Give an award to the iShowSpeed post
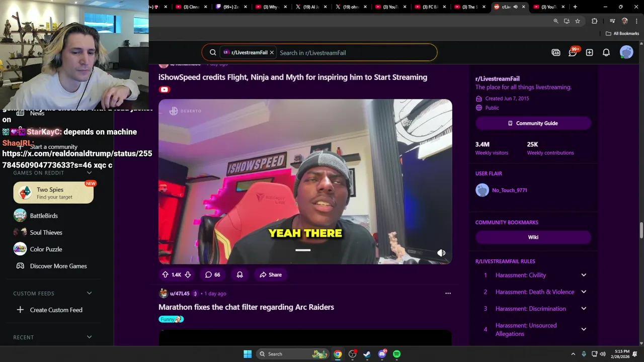The height and width of the screenshot is (362, 644). (x=239, y=275)
